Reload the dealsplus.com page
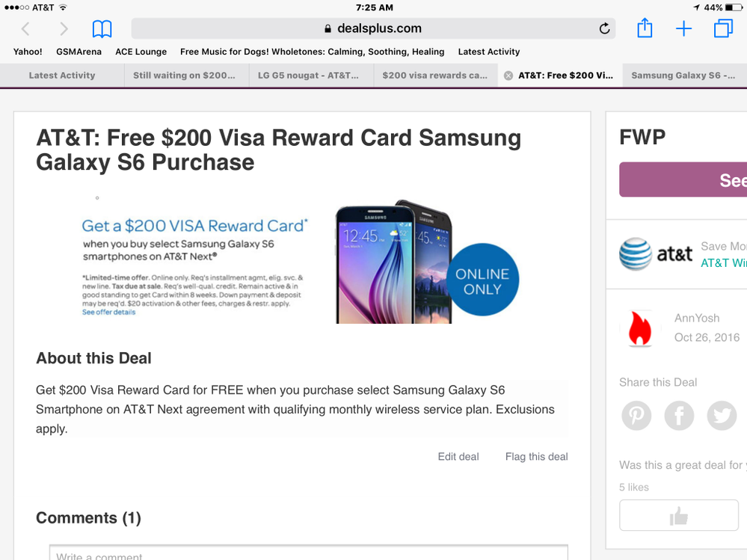Image resolution: width=747 pixels, height=560 pixels. point(604,28)
